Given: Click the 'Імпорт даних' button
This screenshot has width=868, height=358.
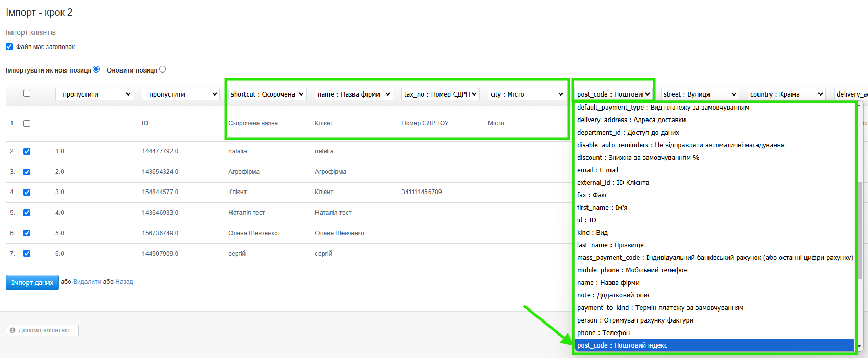Looking at the screenshot, I should (x=32, y=282).
